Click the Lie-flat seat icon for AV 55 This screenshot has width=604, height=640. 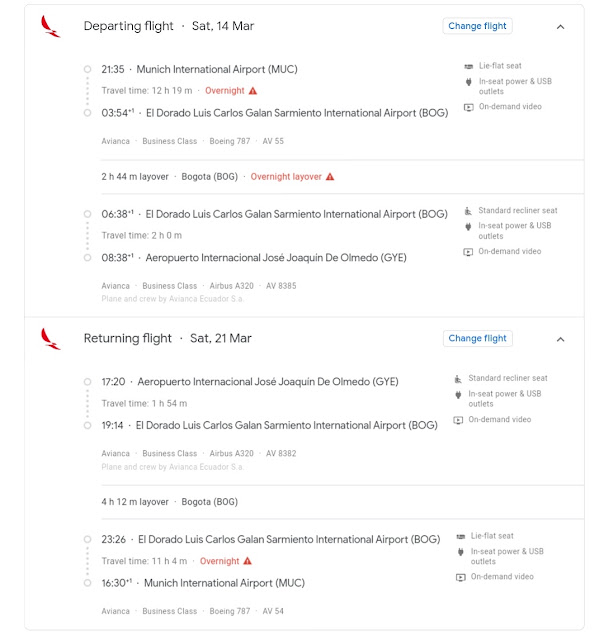pyautogui.click(x=469, y=66)
